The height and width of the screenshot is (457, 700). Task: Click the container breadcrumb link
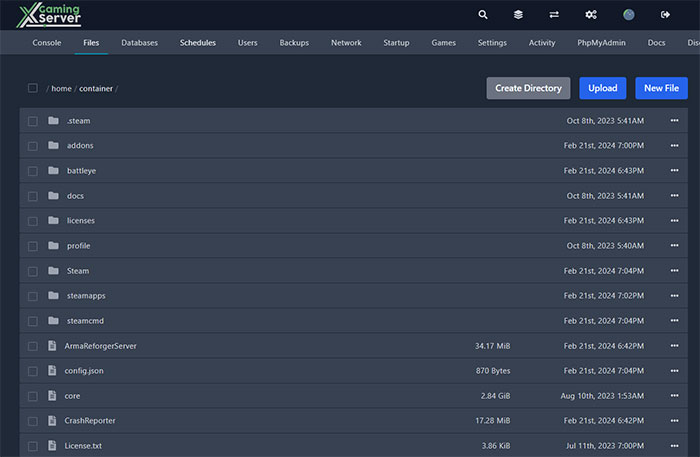click(96, 88)
